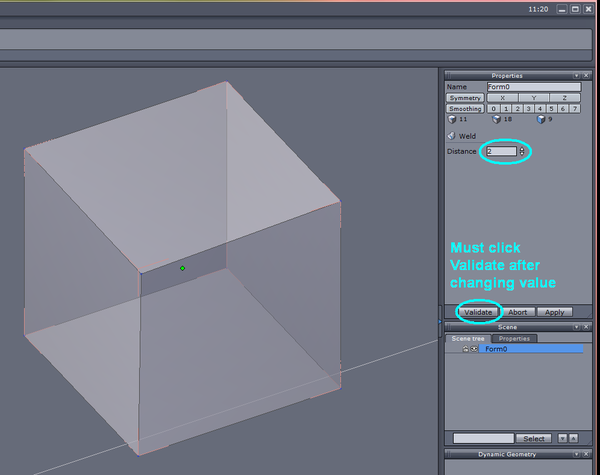Click the Abort button
The width and height of the screenshot is (600, 475).
tap(518, 312)
